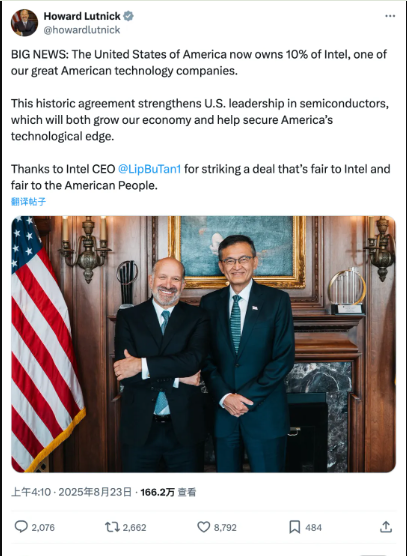Click the Howard Lutnick display name
Screen dimensions: 407x556
pos(82,16)
